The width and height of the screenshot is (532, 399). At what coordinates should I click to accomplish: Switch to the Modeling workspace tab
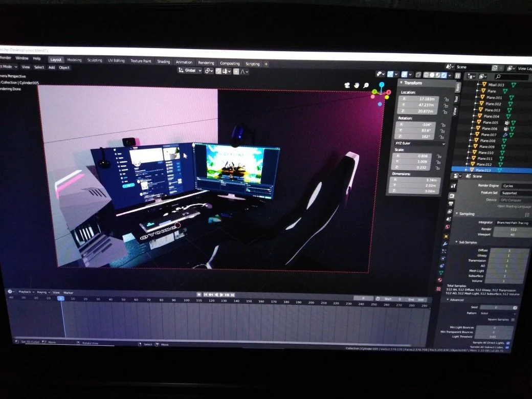coord(74,60)
